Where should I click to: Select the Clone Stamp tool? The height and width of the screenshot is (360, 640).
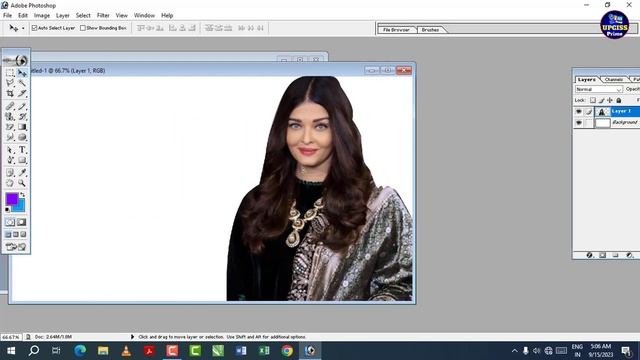10,116
